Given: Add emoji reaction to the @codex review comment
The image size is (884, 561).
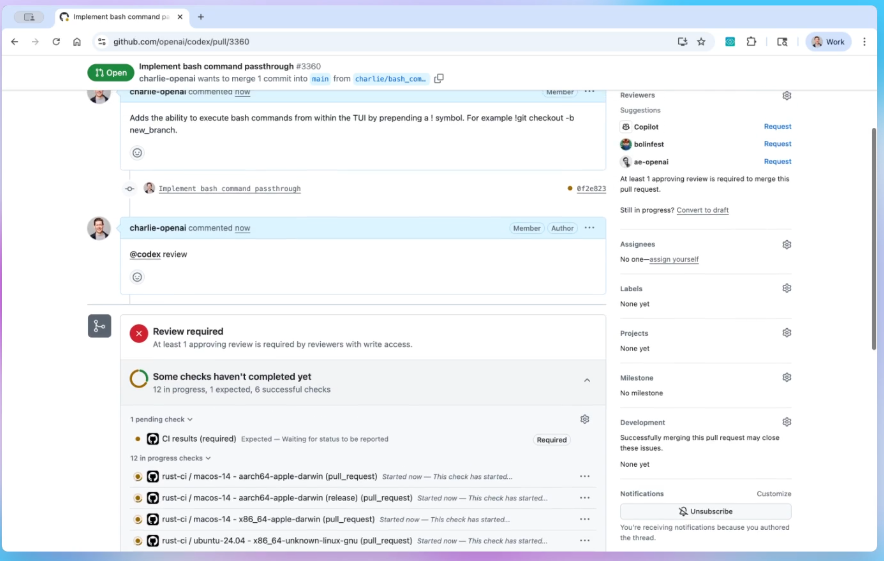Looking at the screenshot, I should pyautogui.click(x=137, y=277).
